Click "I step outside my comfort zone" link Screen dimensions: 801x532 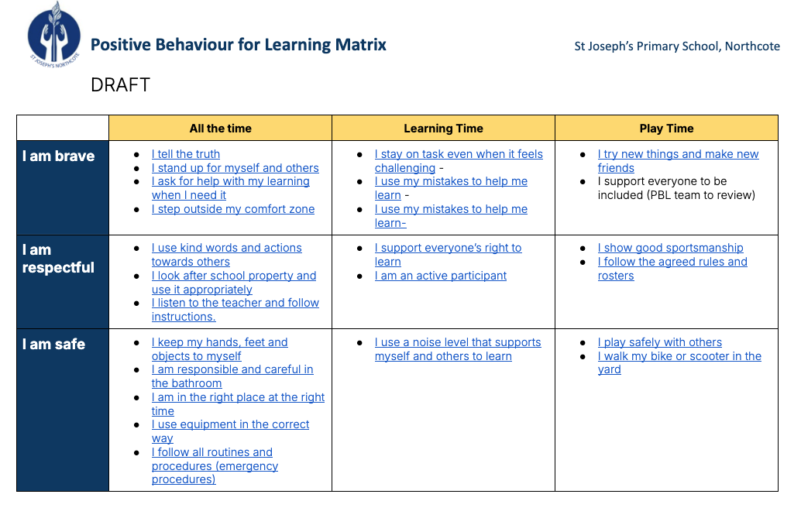pyautogui.click(x=233, y=209)
